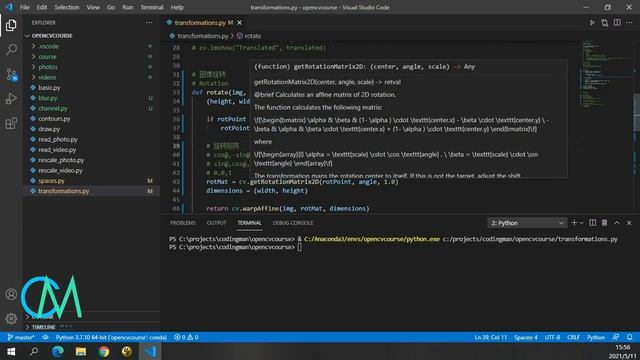Open changes icon in editor toolbar
Image resolution: width=640 pixels, height=360 pixels.
[604, 22]
